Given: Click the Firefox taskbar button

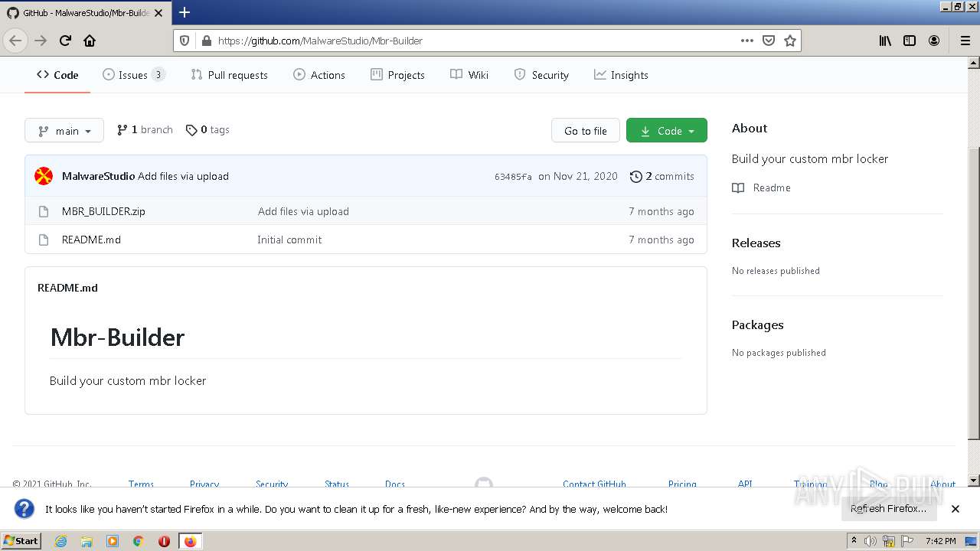Looking at the screenshot, I should pyautogui.click(x=190, y=541).
